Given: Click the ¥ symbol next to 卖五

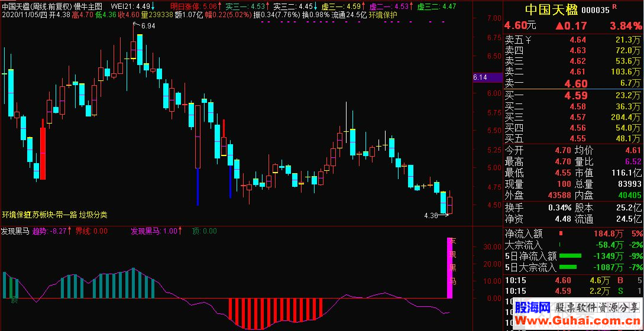Looking at the screenshot, I should coord(529,40).
